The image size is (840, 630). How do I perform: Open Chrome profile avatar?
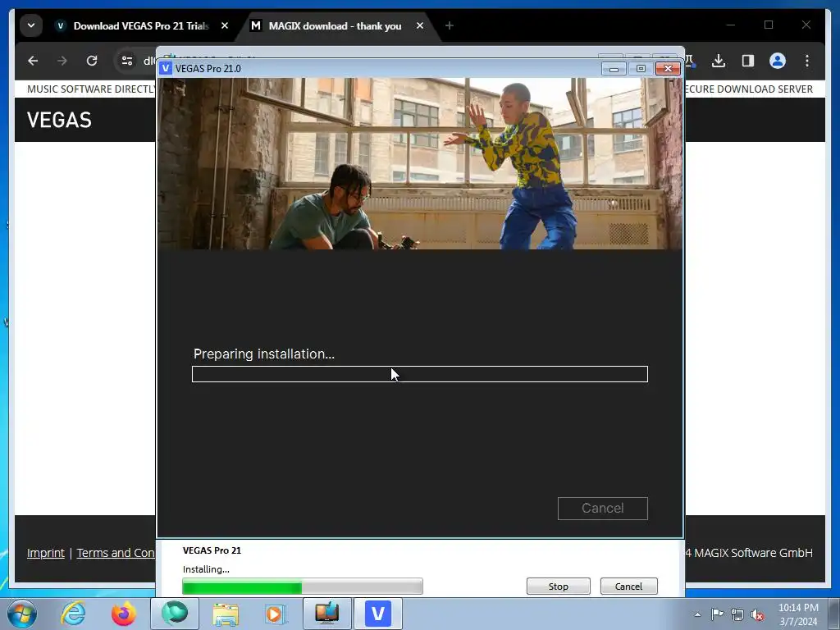[x=778, y=61]
